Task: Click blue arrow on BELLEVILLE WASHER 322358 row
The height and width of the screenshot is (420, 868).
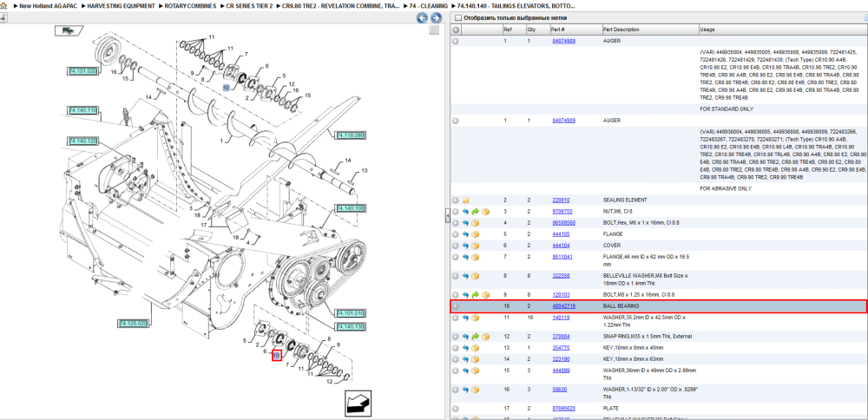Action: point(465,276)
